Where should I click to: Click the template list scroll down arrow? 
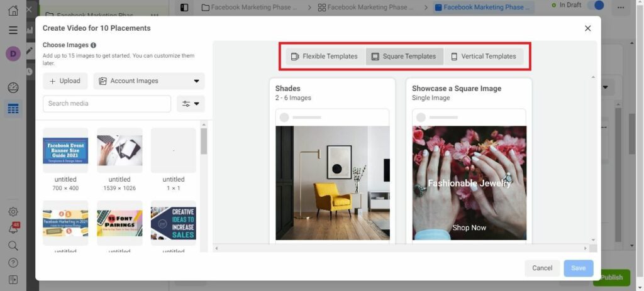pyautogui.click(x=592, y=240)
